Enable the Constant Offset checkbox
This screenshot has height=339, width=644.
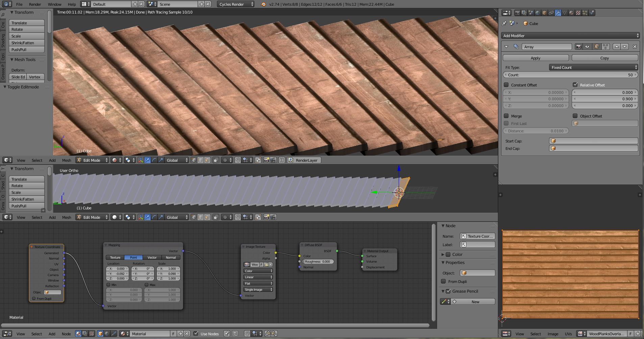[506, 85]
